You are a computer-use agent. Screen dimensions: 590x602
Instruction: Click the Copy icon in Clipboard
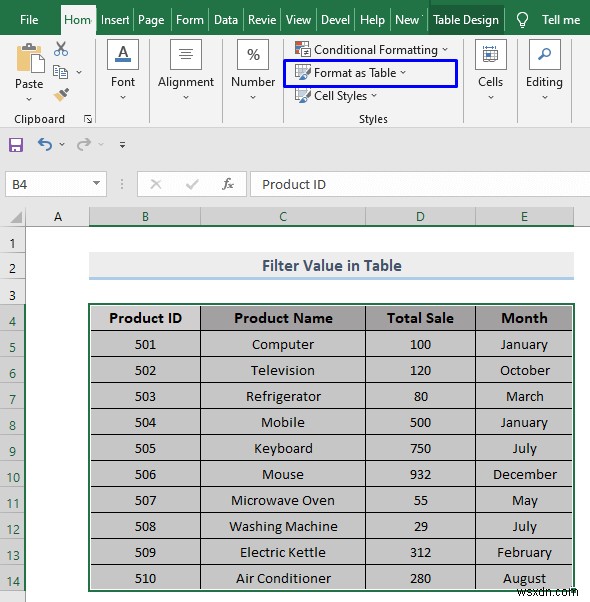(60, 72)
